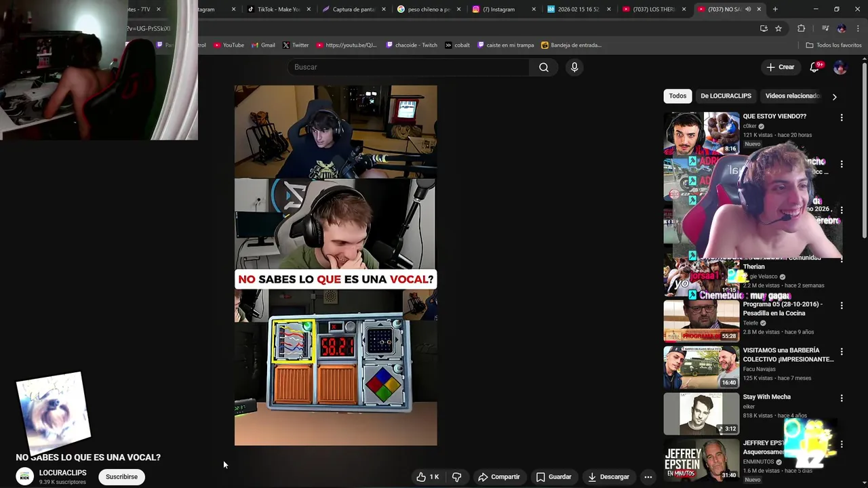Open Stay With Mecha thumbnail
Viewport: 868px width, 488px height.
click(701, 413)
